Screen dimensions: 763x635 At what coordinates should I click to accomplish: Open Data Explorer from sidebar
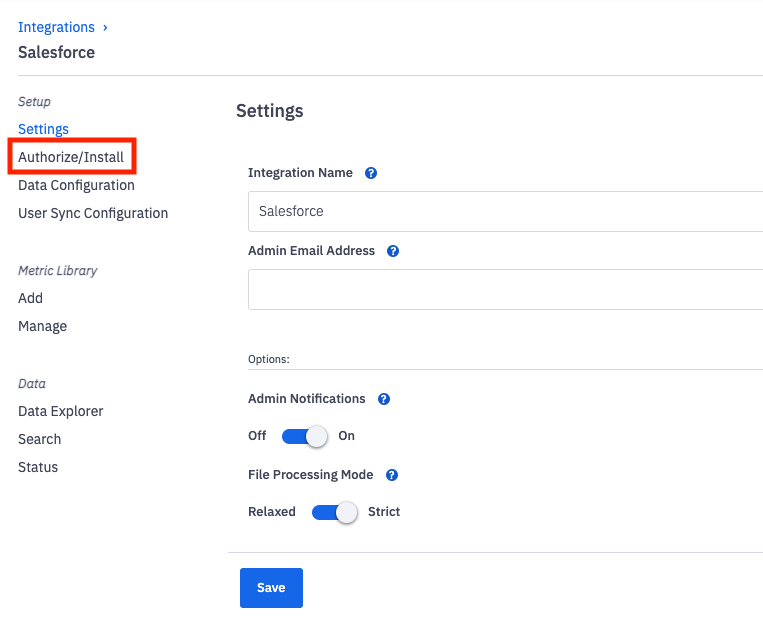click(x=60, y=411)
